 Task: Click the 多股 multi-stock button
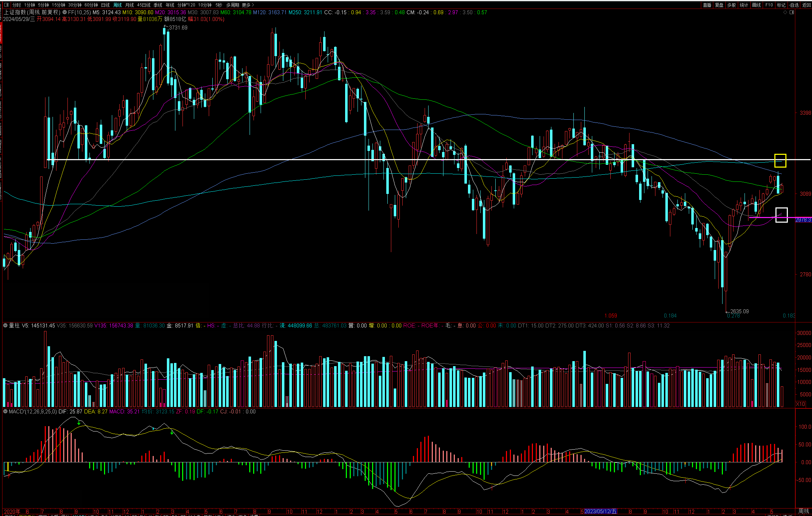tap(731, 5)
